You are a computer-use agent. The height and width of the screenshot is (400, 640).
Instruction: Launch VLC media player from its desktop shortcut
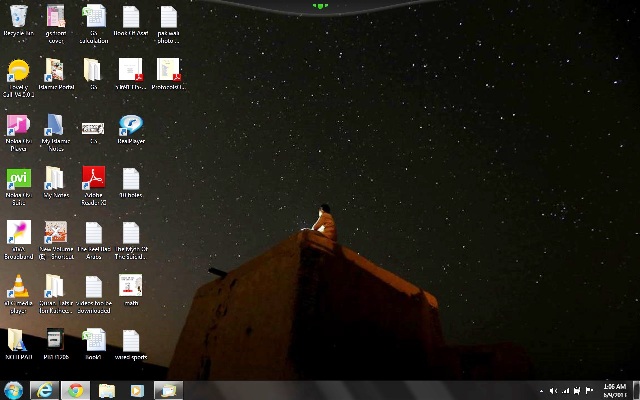(x=18, y=286)
